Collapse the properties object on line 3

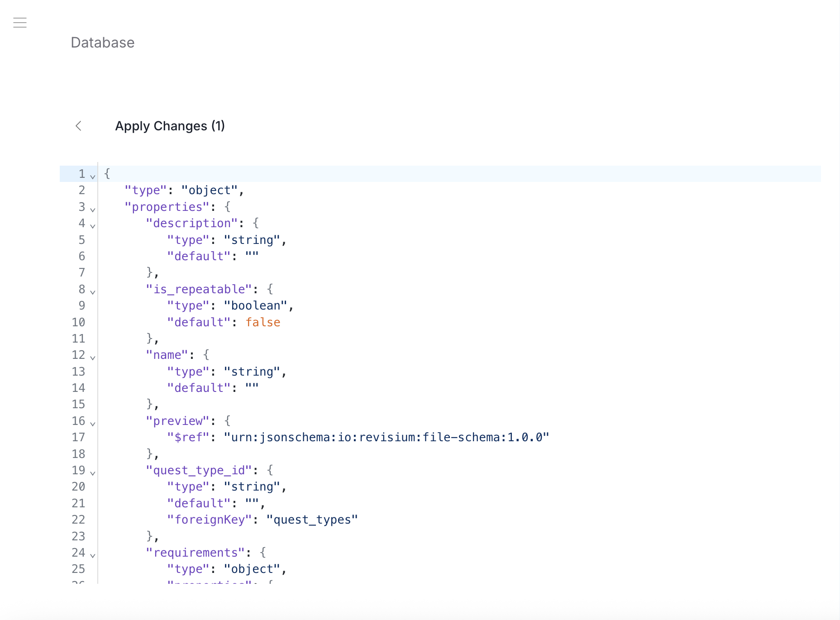92,210
